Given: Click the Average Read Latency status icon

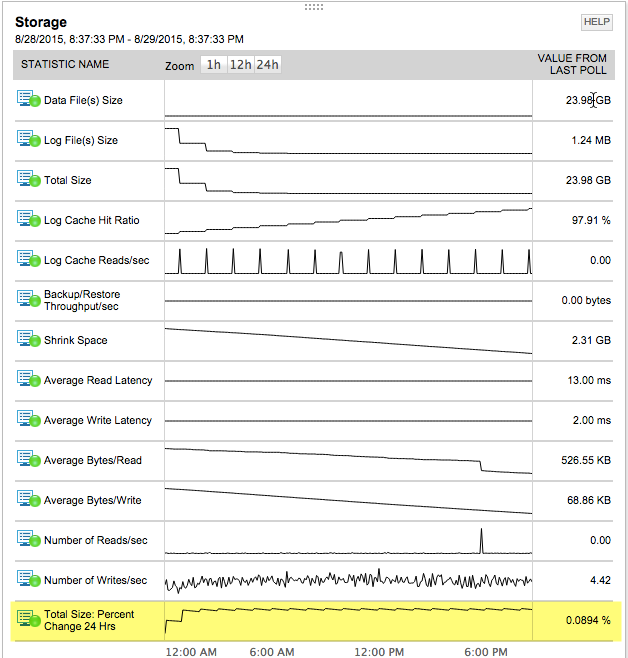Looking at the screenshot, I should pyautogui.click(x=29, y=379).
